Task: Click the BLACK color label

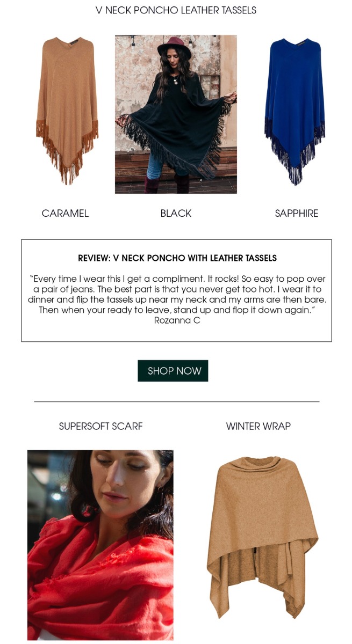Action: [x=176, y=213]
